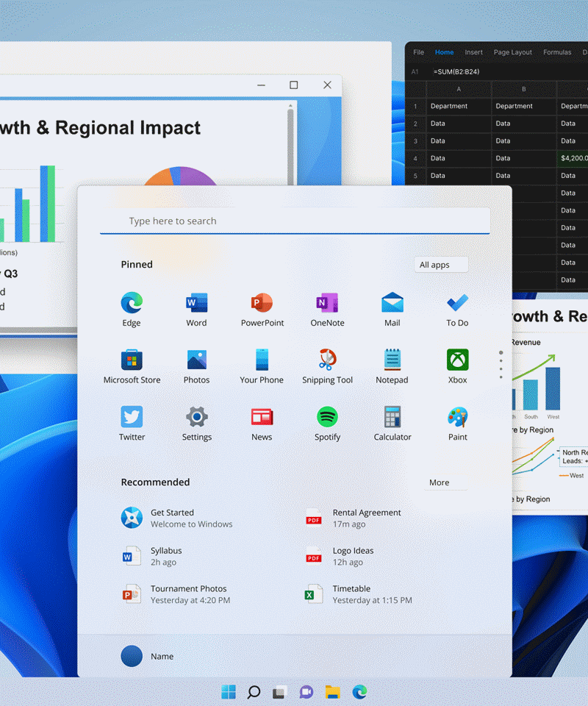Click the Type here to search box
The width and height of the screenshot is (588, 706).
(295, 221)
